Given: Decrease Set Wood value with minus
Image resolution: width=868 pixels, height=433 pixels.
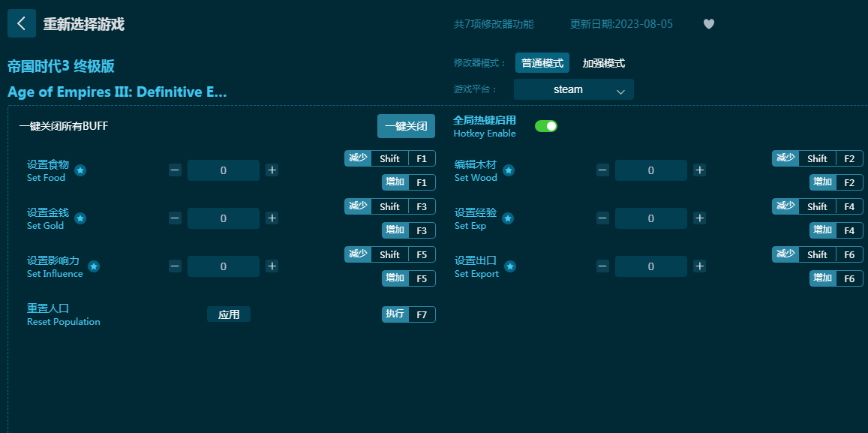Looking at the screenshot, I should point(603,170).
